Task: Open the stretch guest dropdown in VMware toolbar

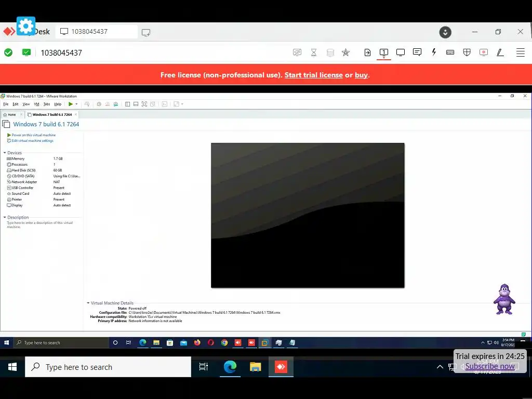Action: point(182,104)
